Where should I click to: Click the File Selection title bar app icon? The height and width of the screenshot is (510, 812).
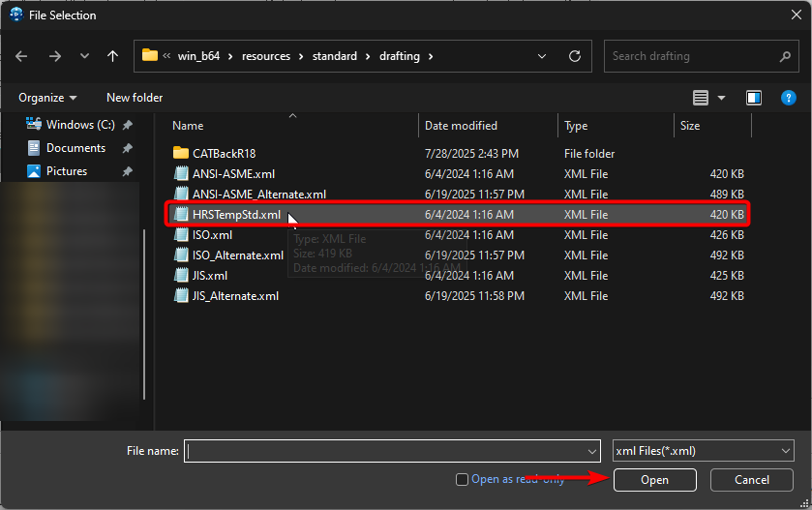tap(16, 15)
